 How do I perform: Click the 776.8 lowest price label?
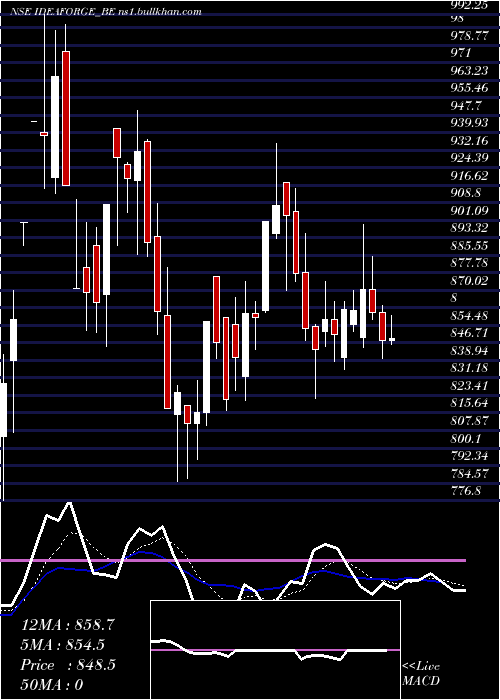467,491
